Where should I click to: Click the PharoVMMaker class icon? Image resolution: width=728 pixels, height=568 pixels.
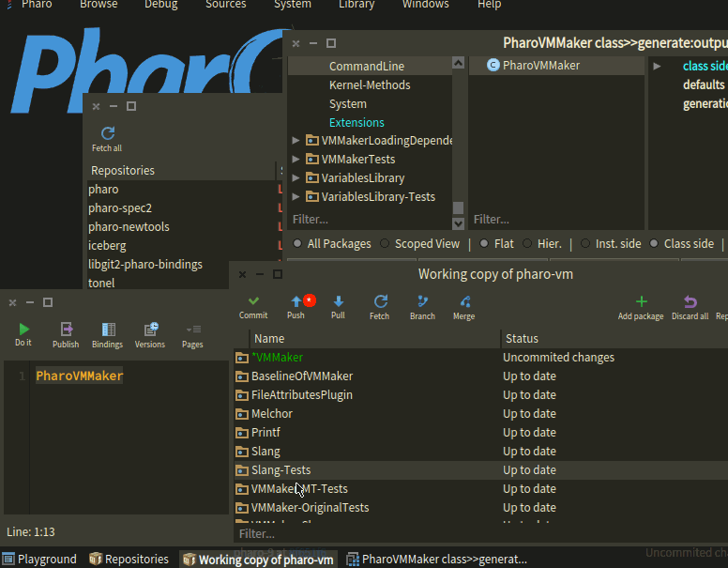click(493, 65)
